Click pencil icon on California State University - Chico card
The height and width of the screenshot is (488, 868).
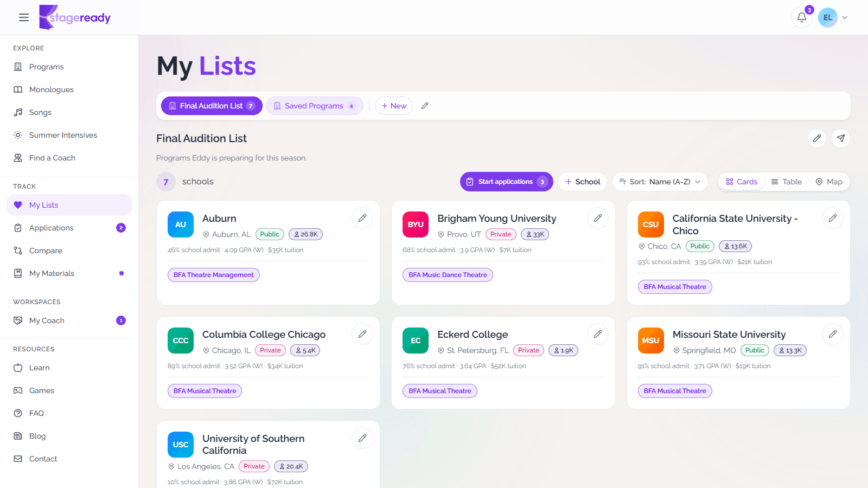coord(833,218)
